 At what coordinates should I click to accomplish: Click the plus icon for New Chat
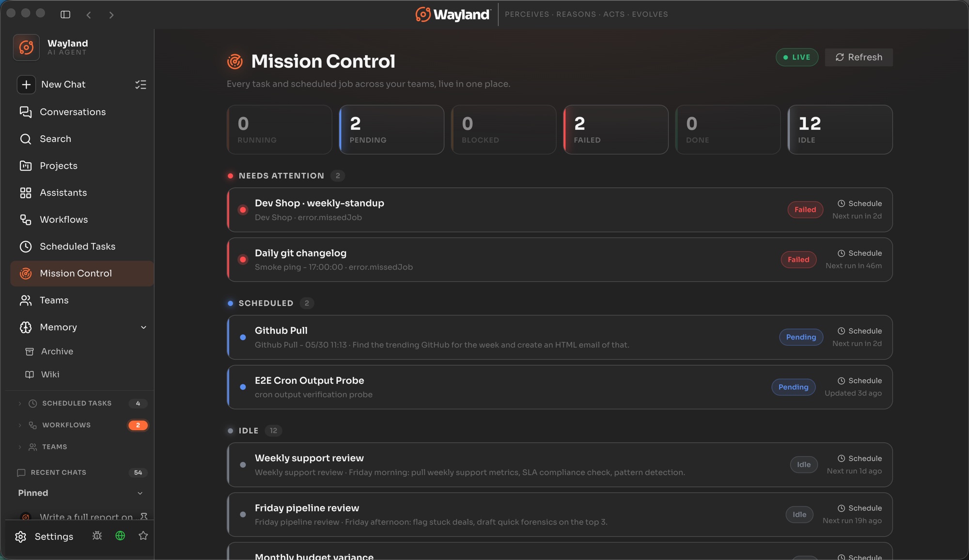[x=26, y=84]
